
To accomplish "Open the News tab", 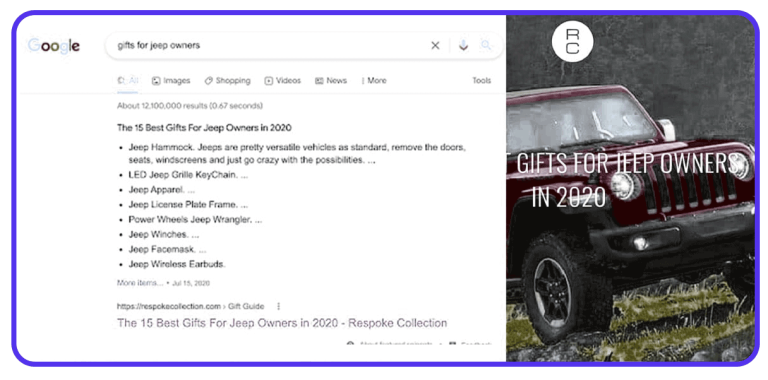I will (x=331, y=81).
